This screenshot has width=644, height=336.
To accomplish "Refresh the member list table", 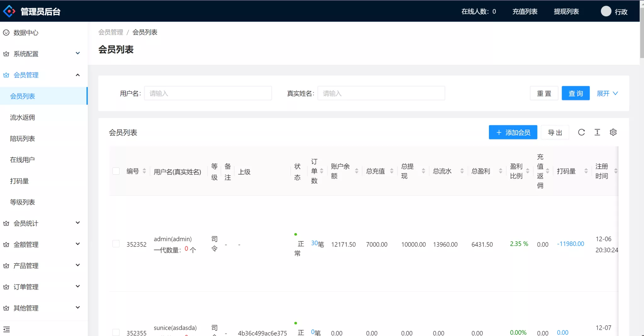I will point(581,132).
